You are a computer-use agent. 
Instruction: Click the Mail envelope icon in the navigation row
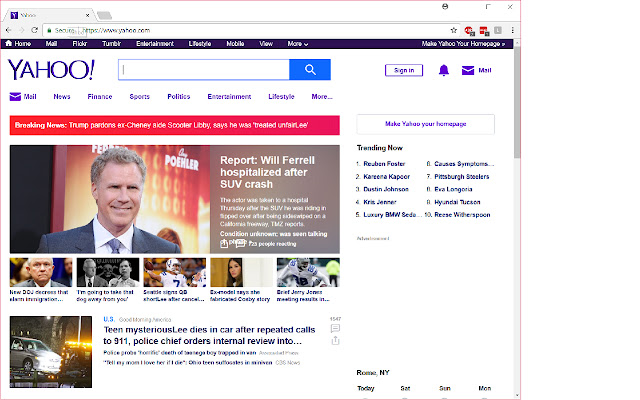[15, 97]
